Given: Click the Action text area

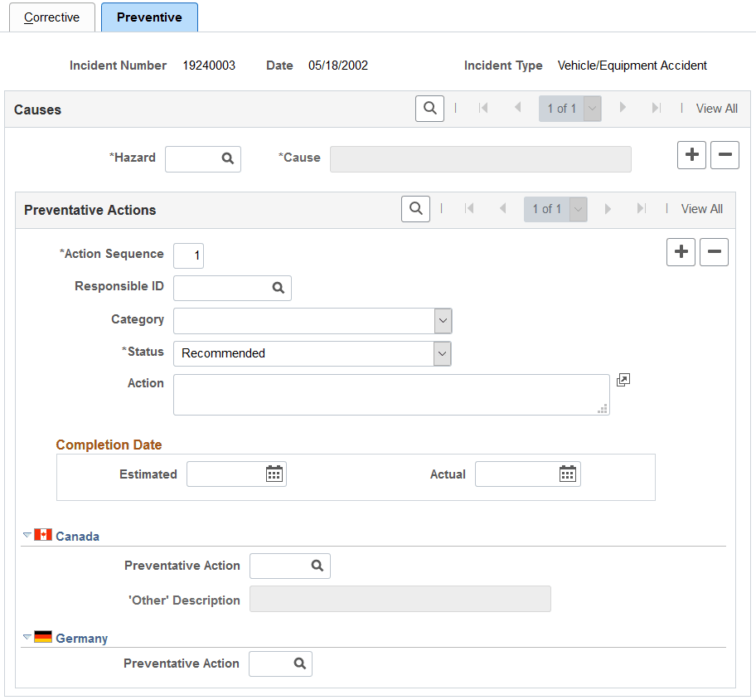Looking at the screenshot, I should click(x=391, y=395).
